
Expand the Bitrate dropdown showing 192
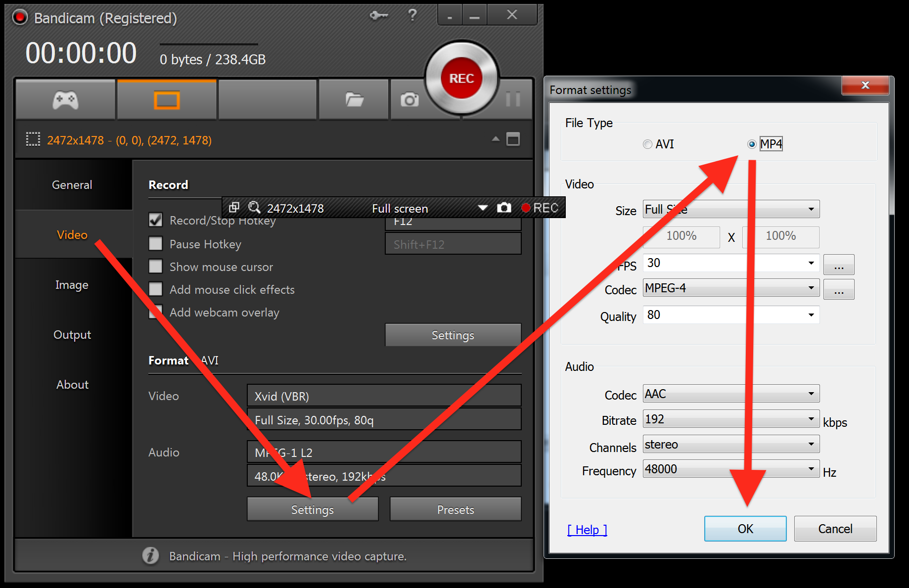pyautogui.click(x=731, y=419)
